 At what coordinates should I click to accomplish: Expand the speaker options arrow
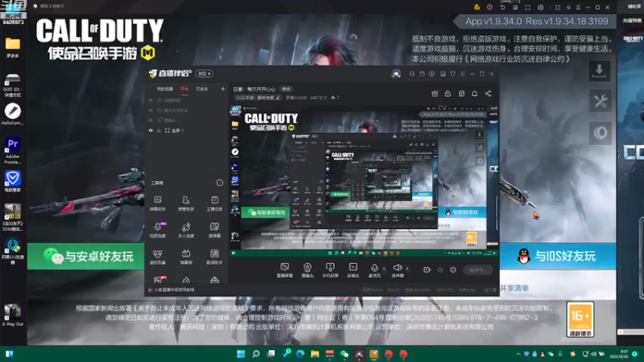click(x=407, y=269)
